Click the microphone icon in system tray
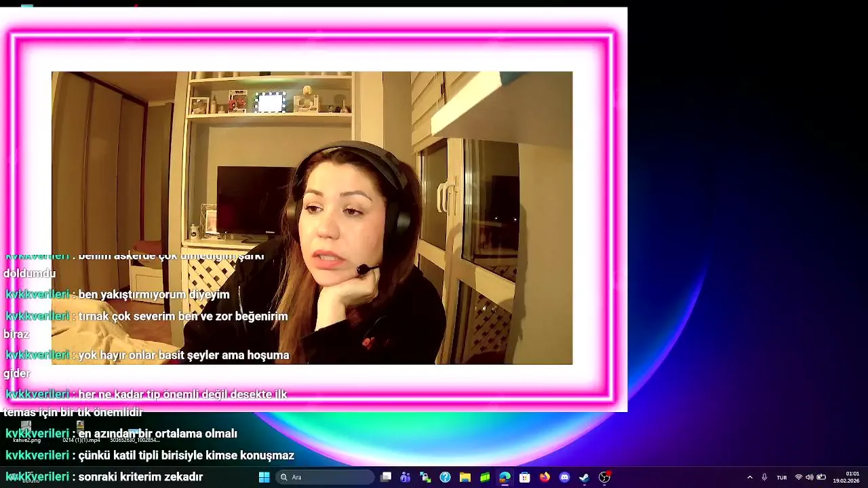 click(x=764, y=477)
